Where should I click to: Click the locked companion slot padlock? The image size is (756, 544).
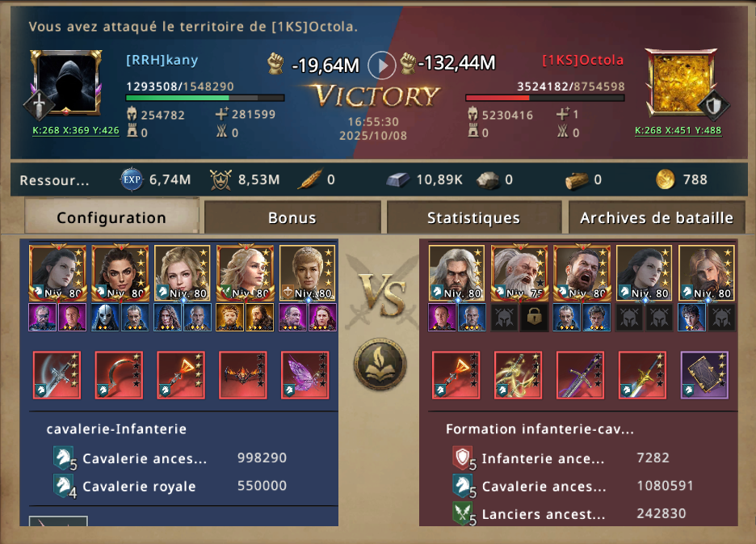coord(534,317)
